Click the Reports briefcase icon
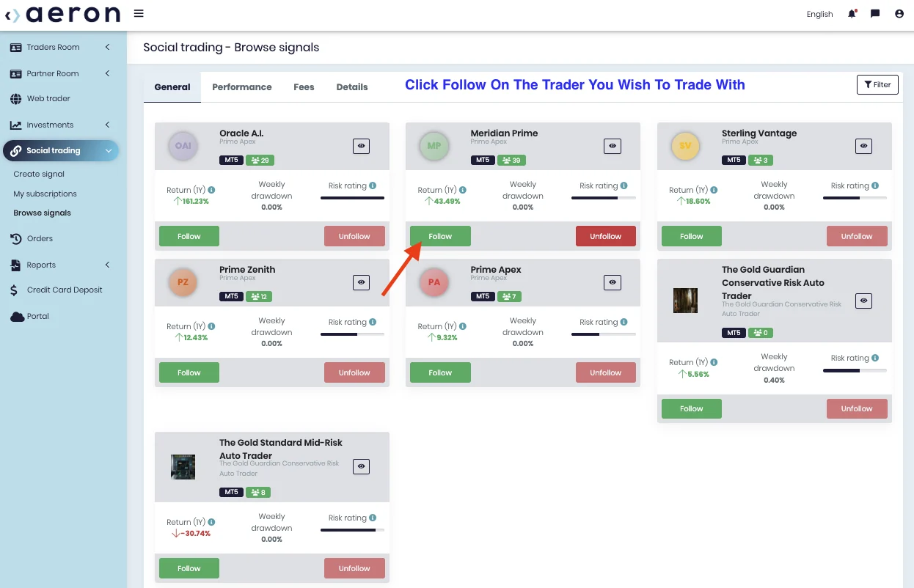 click(x=15, y=265)
